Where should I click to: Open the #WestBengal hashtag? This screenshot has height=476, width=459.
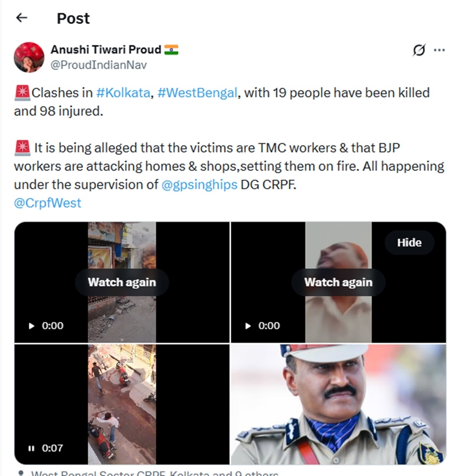pos(197,93)
